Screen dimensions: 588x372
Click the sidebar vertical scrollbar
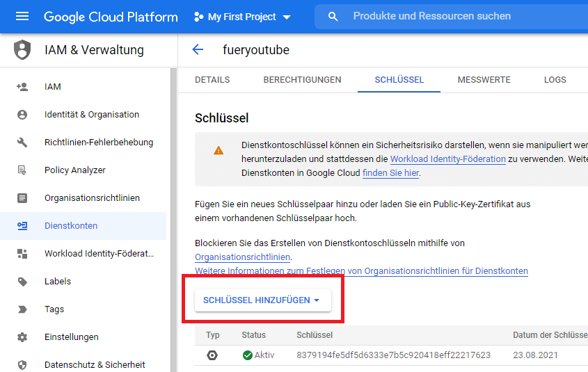coord(173,220)
